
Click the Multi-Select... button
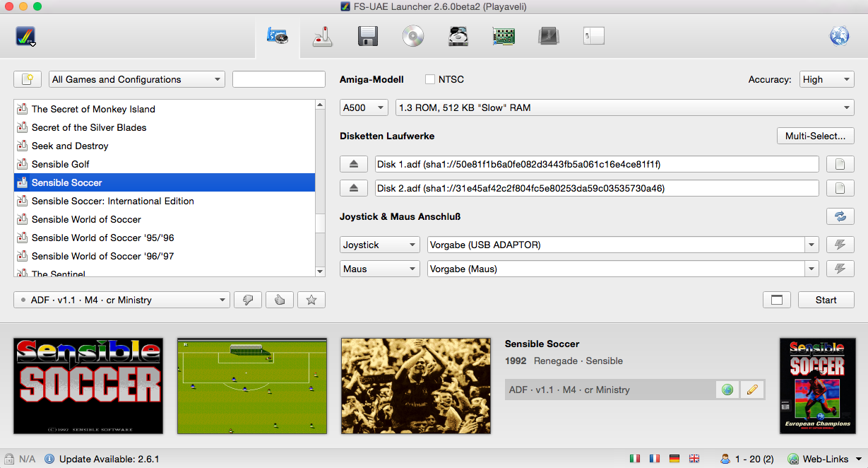click(815, 136)
